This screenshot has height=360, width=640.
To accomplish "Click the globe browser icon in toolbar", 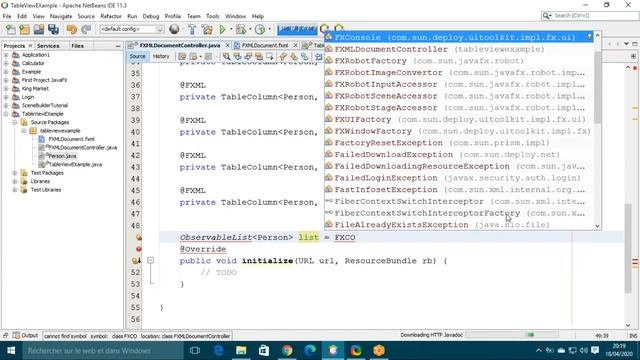I will (x=174, y=29).
